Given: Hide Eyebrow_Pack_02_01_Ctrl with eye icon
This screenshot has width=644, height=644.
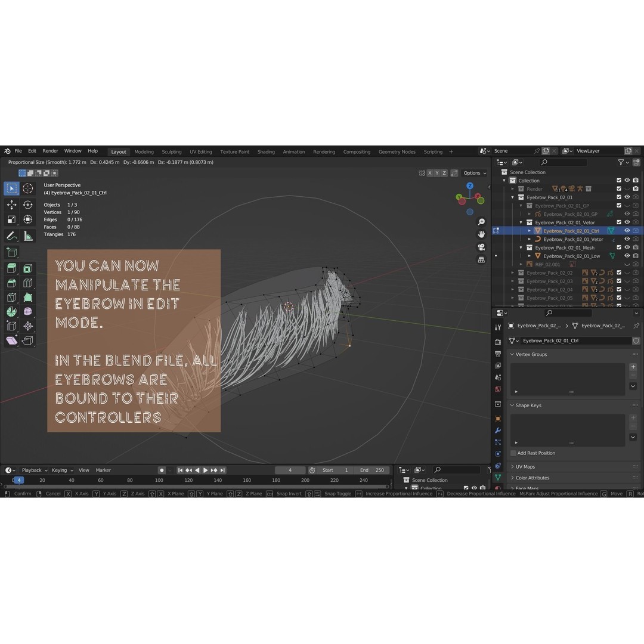Looking at the screenshot, I should tap(627, 231).
